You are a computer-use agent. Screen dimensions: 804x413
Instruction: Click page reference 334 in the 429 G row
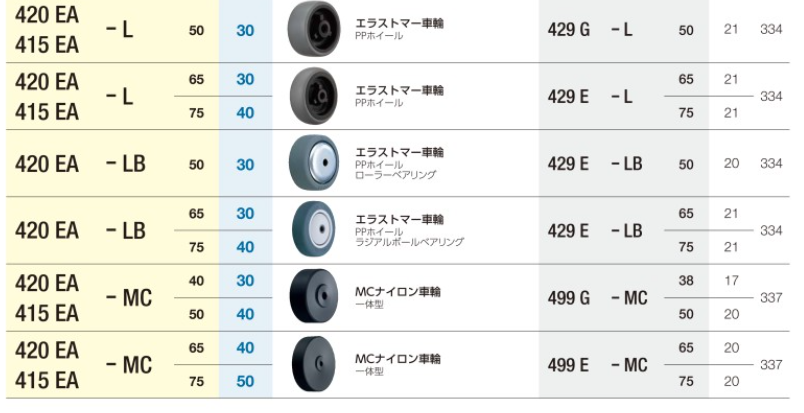(770, 30)
